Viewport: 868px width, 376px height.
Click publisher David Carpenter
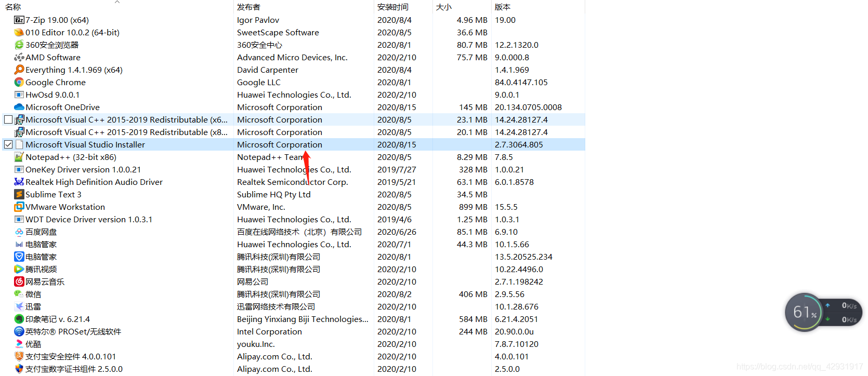point(268,70)
